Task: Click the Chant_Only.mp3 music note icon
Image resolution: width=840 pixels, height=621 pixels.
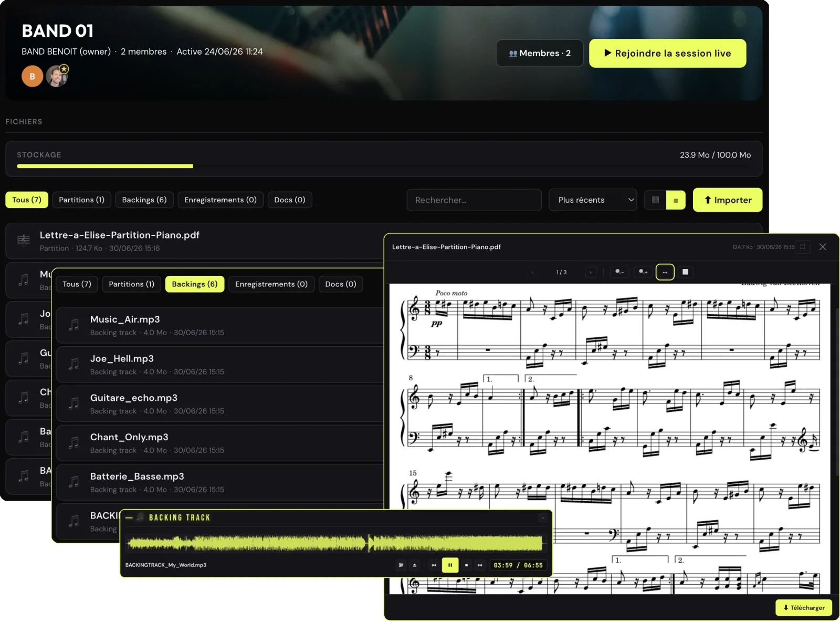Action: point(74,443)
